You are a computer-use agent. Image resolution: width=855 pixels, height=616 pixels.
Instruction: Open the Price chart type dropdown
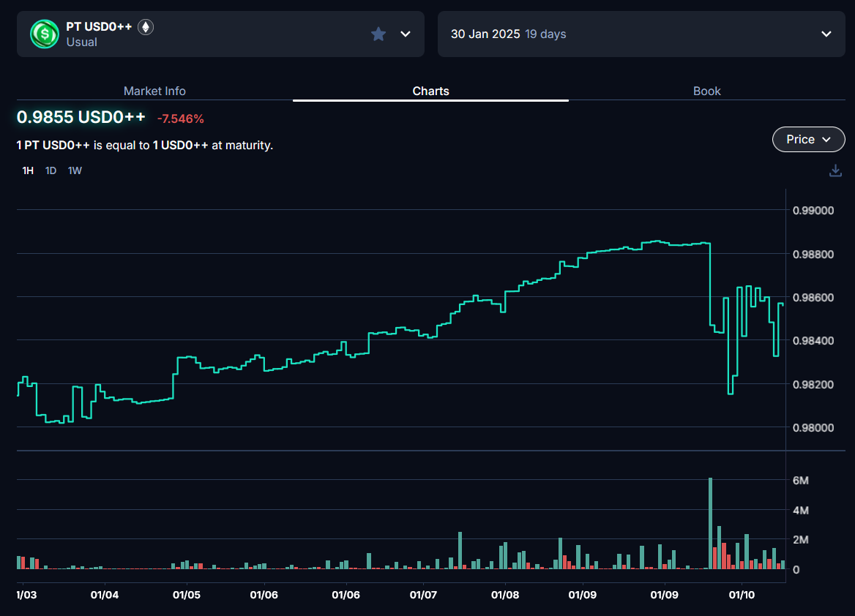point(808,139)
